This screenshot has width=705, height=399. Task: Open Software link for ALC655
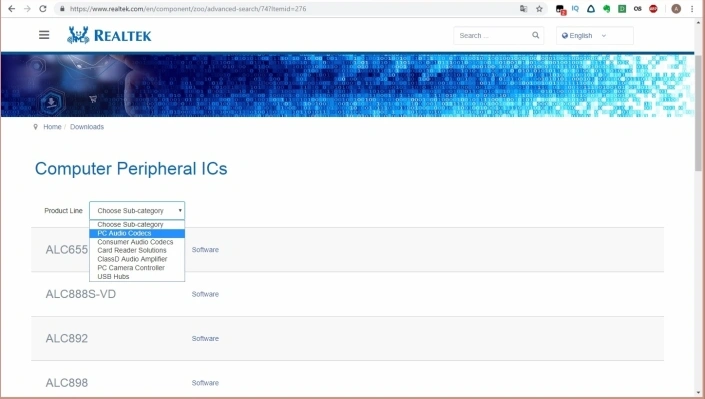pyautogui.click(x=205, y=250)
